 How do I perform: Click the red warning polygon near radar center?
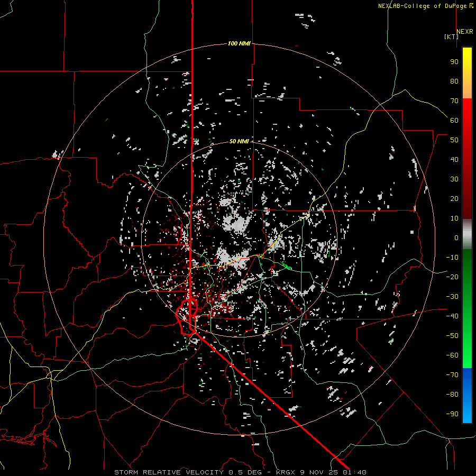[187, 317]
